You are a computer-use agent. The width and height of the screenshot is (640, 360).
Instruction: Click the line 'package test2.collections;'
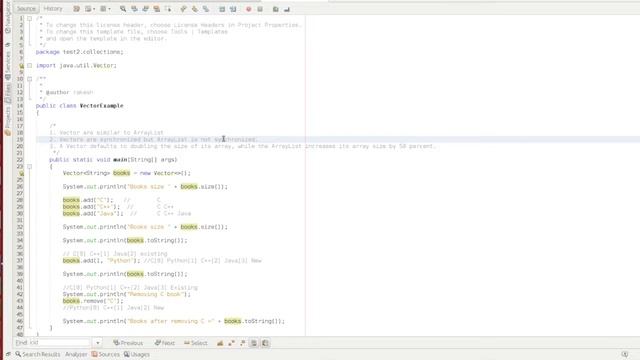(79, 52)
